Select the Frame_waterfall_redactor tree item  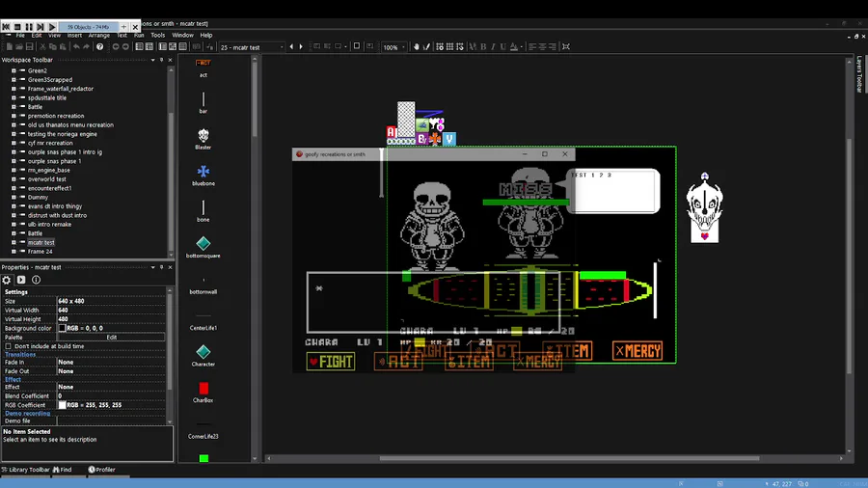pos(61,89)
